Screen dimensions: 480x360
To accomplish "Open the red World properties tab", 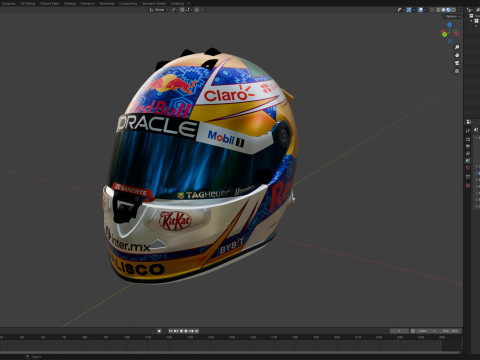I will [x=468, y=167].
